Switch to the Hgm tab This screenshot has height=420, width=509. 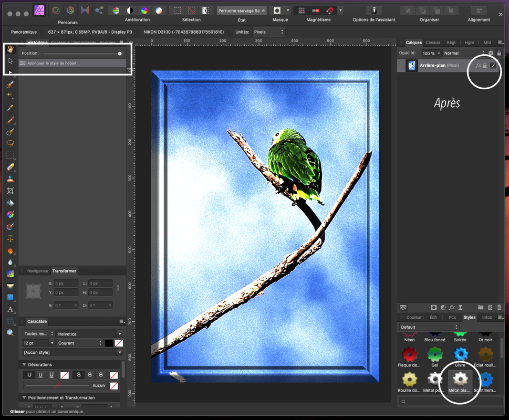pyautogui.click(x=469, y=43)
